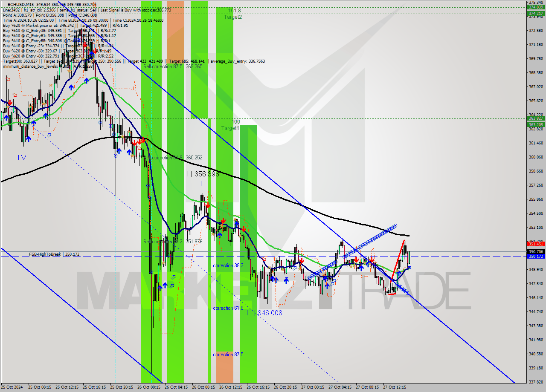Image resolution: width=546 pixels, height=392 pixels.
Task: Click the green 363.827 price tag
Action: point(536,118)
